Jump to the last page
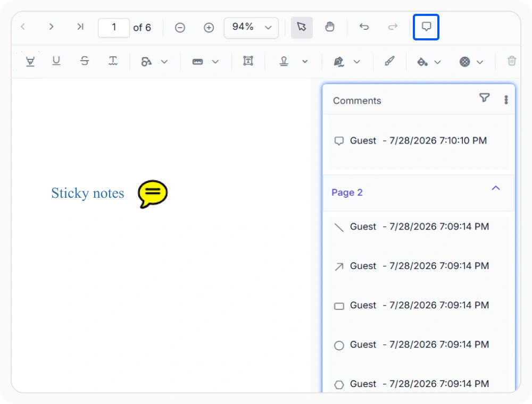 pos(80,27)
